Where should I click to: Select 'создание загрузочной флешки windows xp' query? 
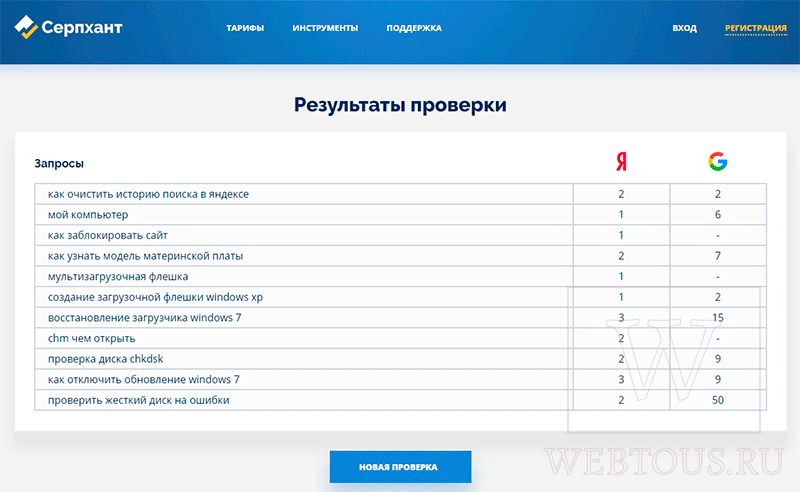click(x=155, y=297)
